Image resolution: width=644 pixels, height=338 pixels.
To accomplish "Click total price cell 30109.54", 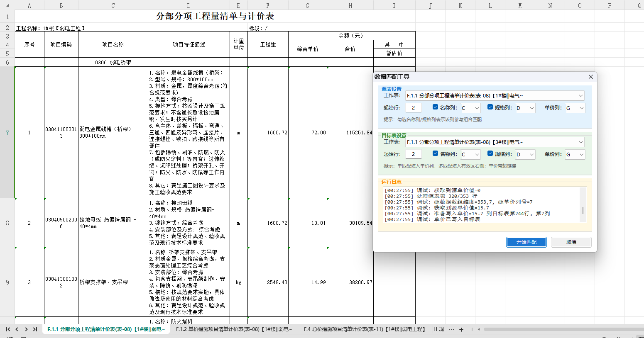I will point(350,223).
